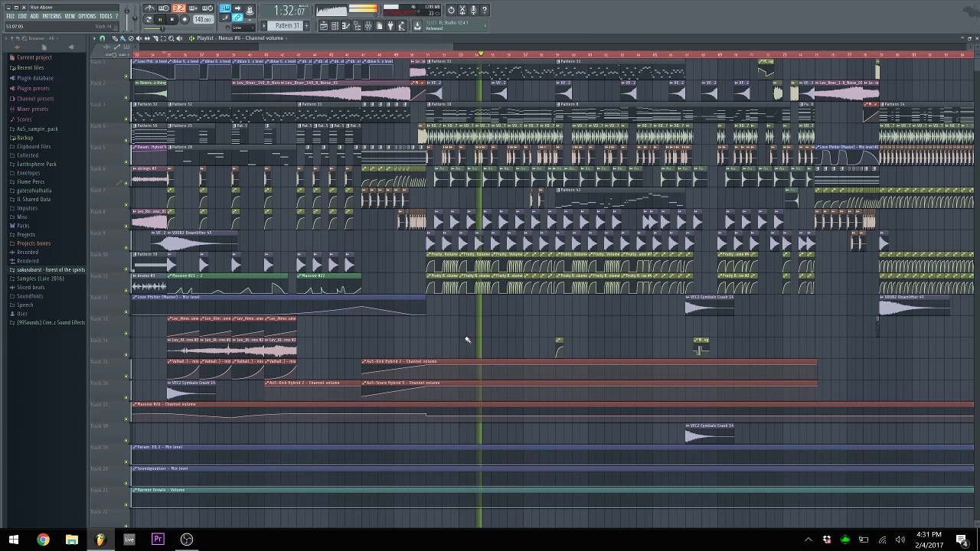Open the Playlist options menu arrow

(94, 38)
